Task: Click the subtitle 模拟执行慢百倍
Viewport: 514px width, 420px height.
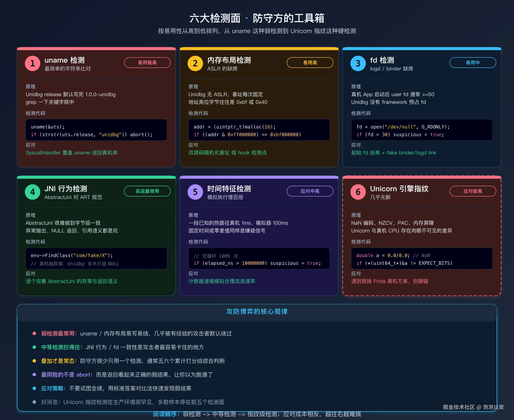Action: pyautogui.click(x=225, y=197)
